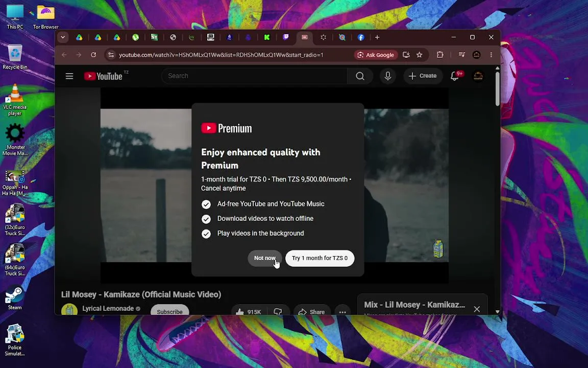This screenshot has width=588, height=368.
Task: Switch to the globe icon browser tab
Action: point(173,37)
